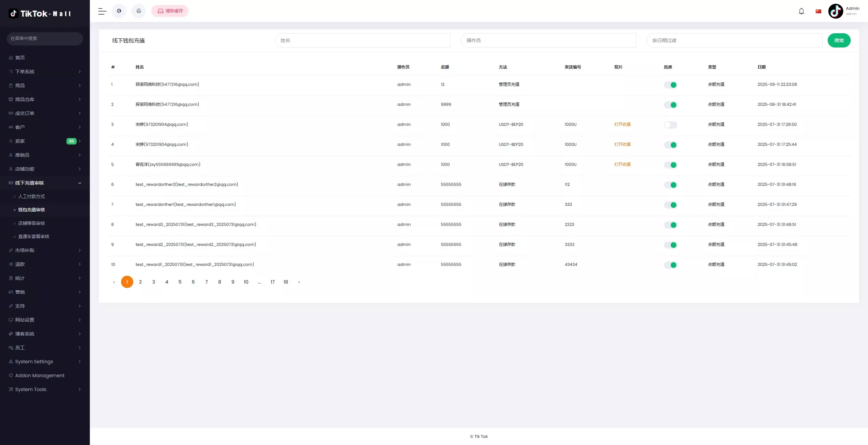Click 打开收据 link in row 4
The height and width of the screenshot is (445, 868).
[x=622, y=144]
